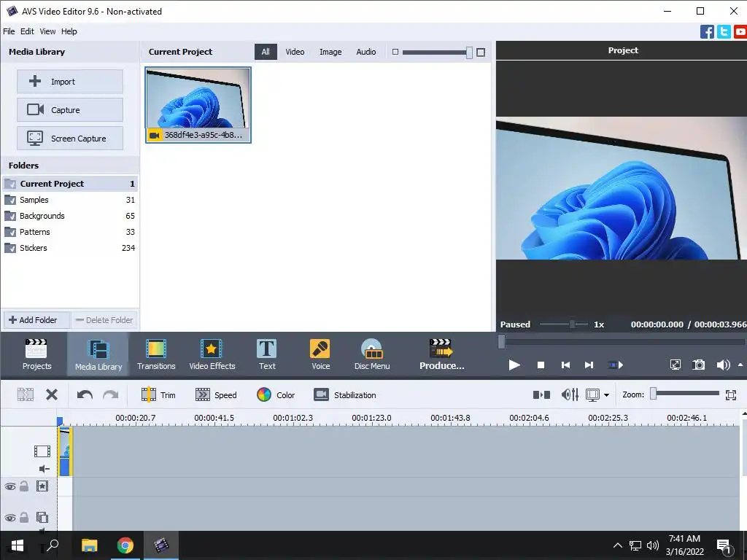The width and height of the screenshot is (747, 560).
Task: Select the video clip on timeline
Action: (x=65, y=451)
